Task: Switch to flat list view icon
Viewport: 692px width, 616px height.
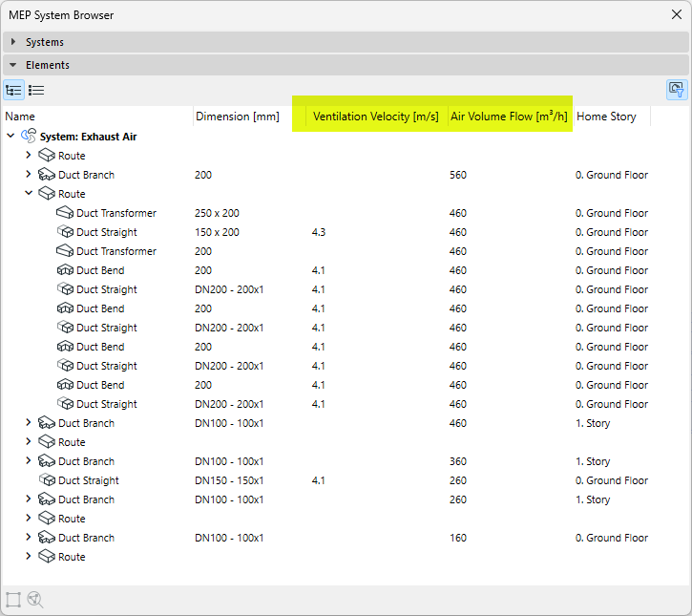Action: (x=36, y=91)
